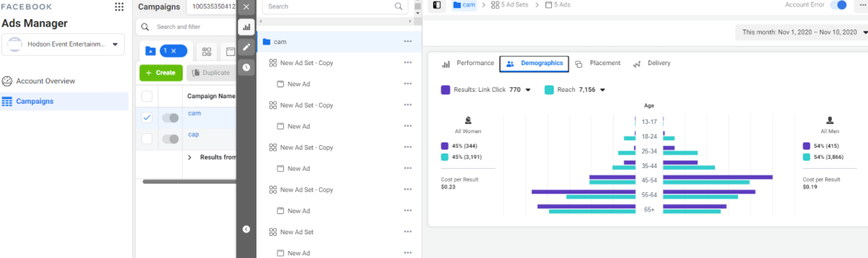Viewport: 868px width, 258px height.
Task: Toggle the split panel layout icon
Action: 437,5
